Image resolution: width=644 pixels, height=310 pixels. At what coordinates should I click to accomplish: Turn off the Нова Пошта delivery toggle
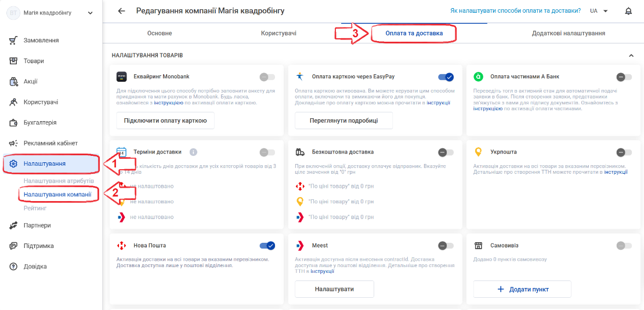click(x=267, y=246)
